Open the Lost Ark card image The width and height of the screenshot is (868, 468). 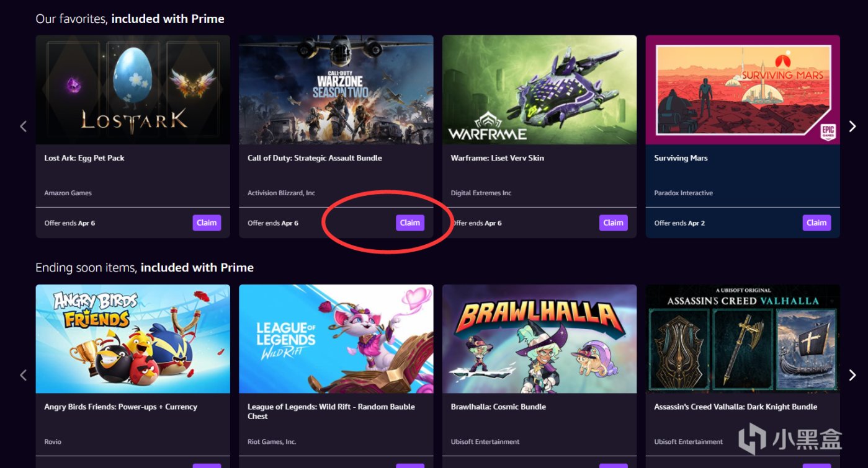point(133,90)
